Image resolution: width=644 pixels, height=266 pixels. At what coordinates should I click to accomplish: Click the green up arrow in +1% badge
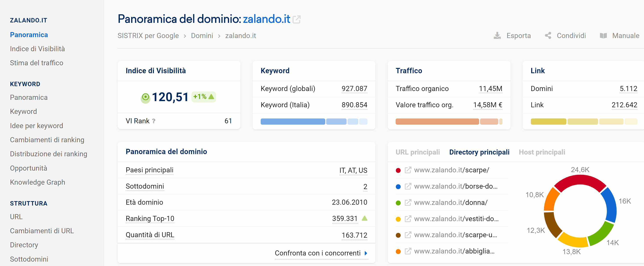coord(211,97)
